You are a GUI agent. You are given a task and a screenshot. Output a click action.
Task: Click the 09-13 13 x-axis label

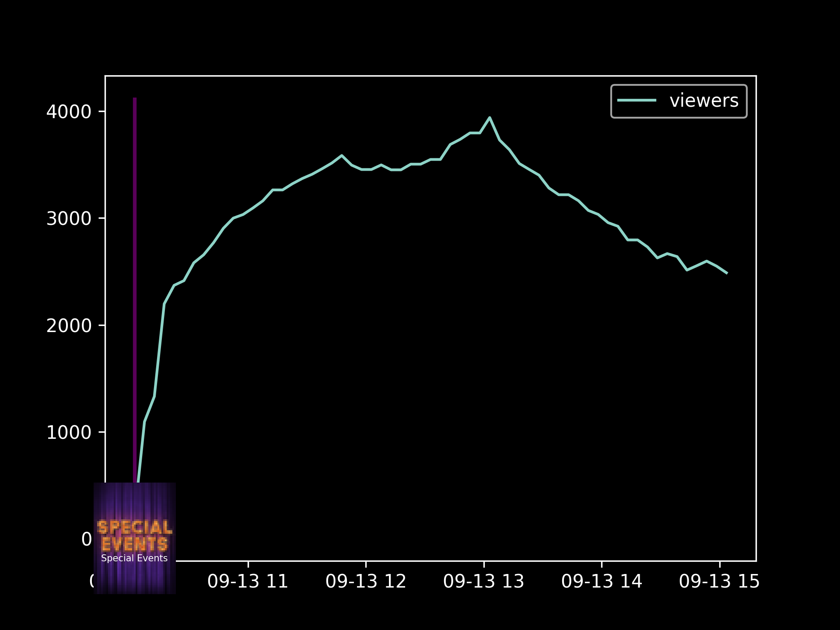[483, 582]
